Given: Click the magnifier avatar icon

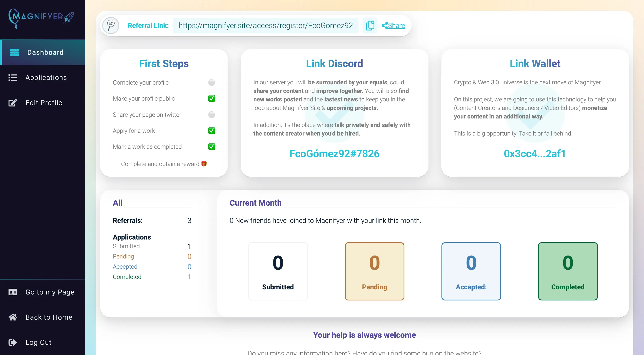Looking at the screenshot, I should click(111, 26).
